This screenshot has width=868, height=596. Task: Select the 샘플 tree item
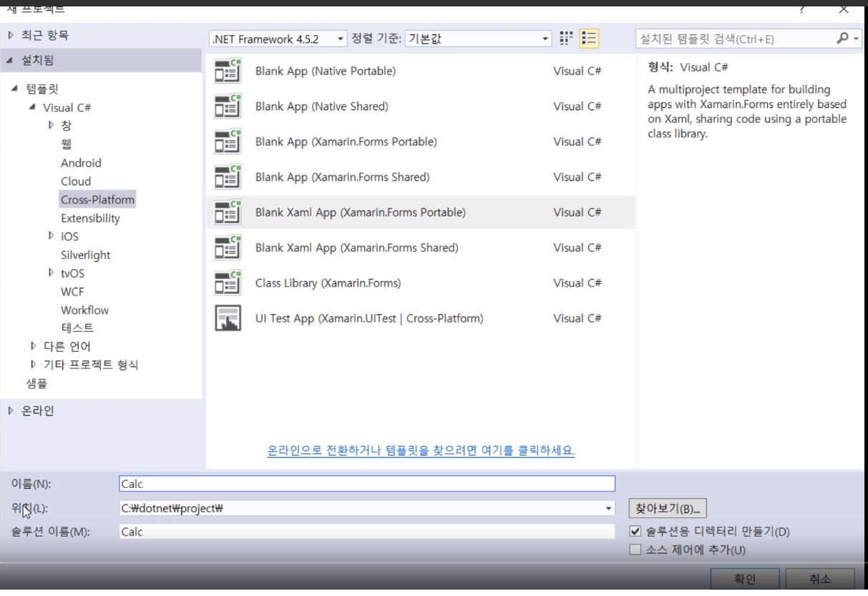pyautogui.click(x=36, y=383)
